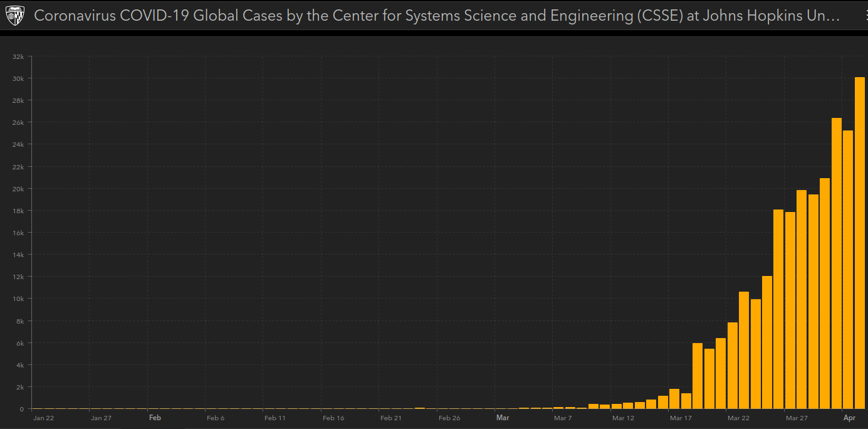Select the Mar 27 date label
868x429 pixels.
797,418
